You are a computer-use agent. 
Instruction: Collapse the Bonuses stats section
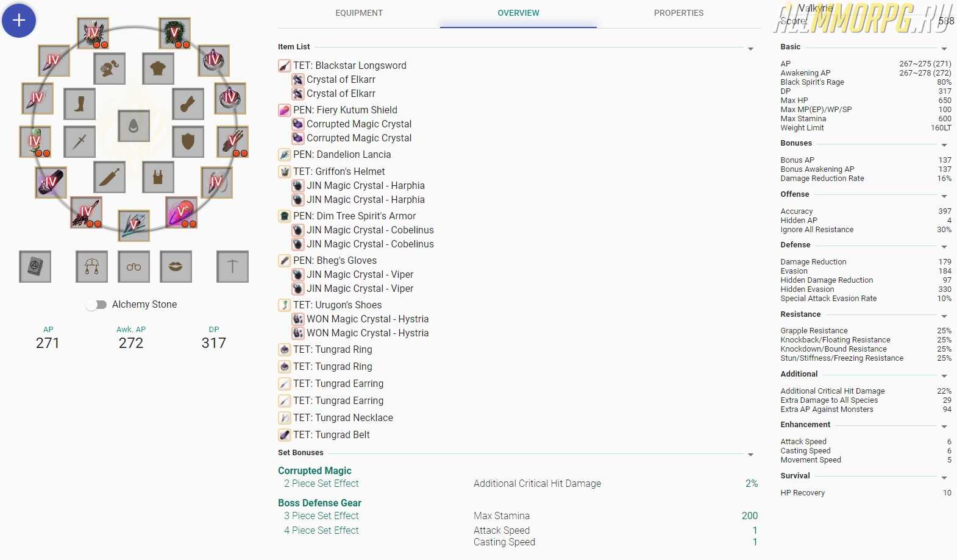tap(944, 145)
